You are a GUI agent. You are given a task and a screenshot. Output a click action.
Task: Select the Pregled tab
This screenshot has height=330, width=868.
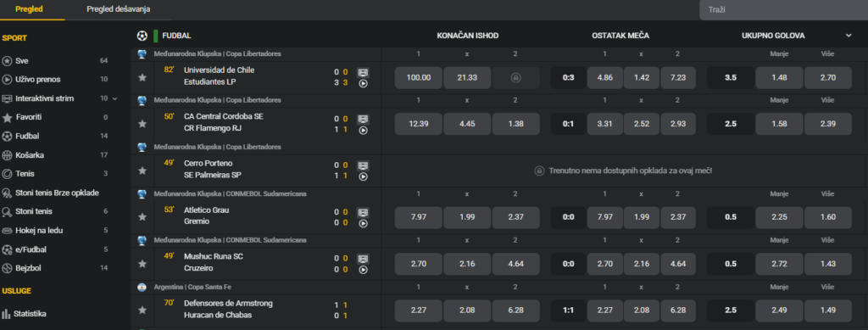tap(30, 9)
